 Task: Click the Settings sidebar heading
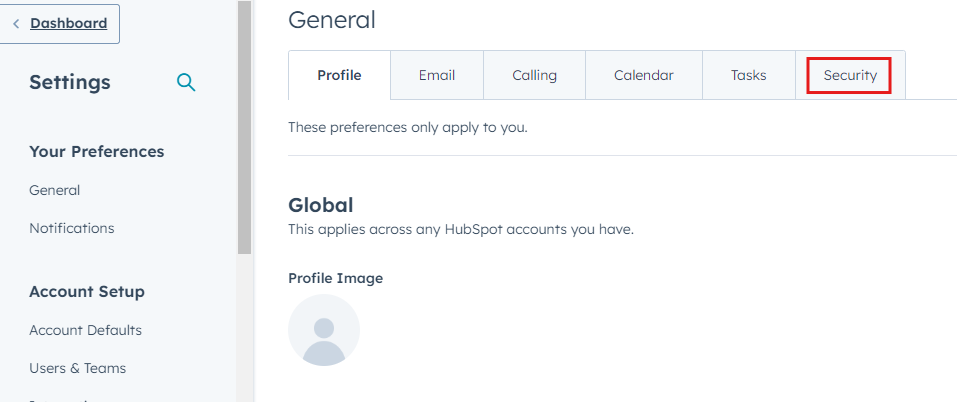70,82
